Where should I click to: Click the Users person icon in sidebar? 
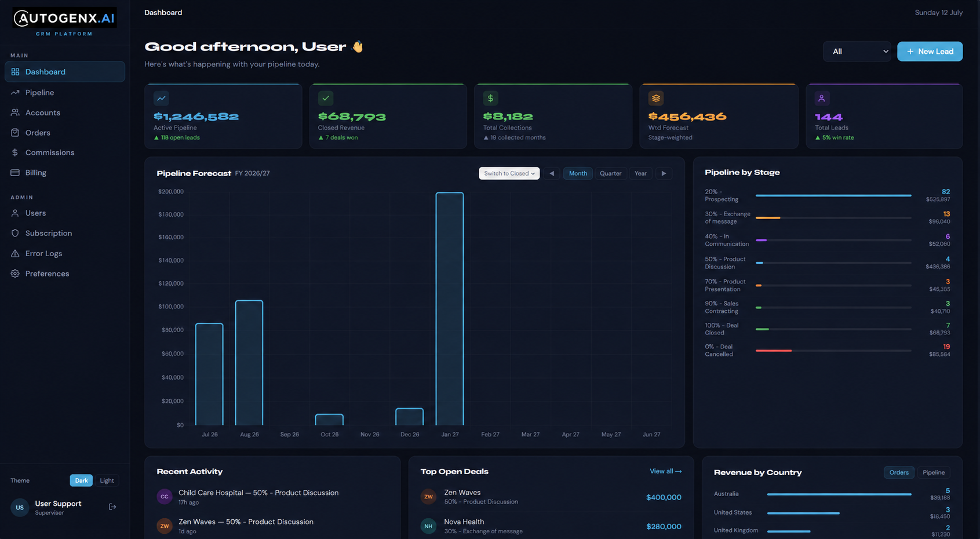(15, 213)
